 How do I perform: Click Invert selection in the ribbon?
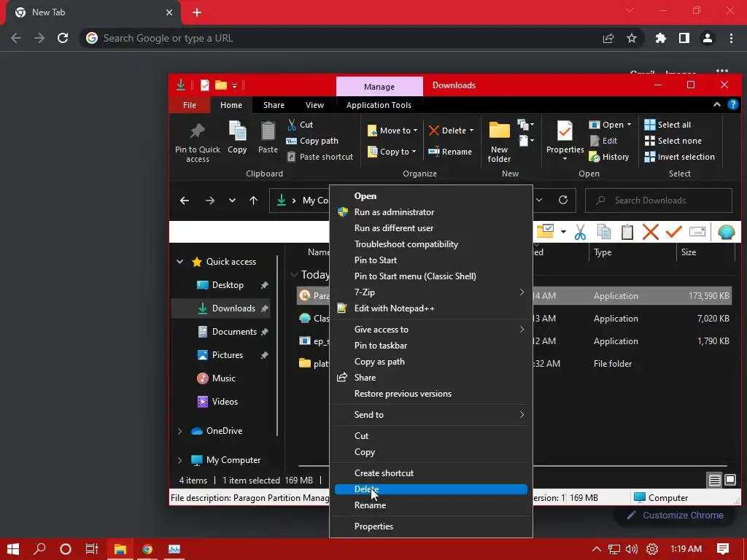click(679, 157)
